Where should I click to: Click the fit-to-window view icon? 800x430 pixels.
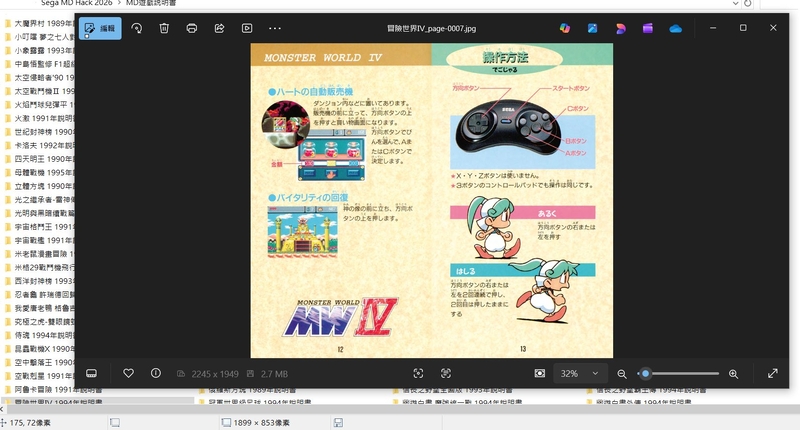(x=540, y=373)
